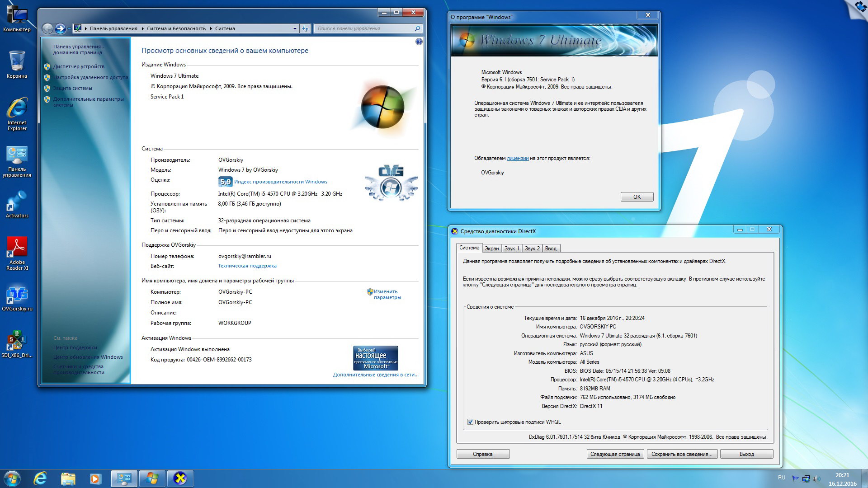Click the Windows Start orb
Viewport: 868px width, 488px height.
(x=12, y=479)
